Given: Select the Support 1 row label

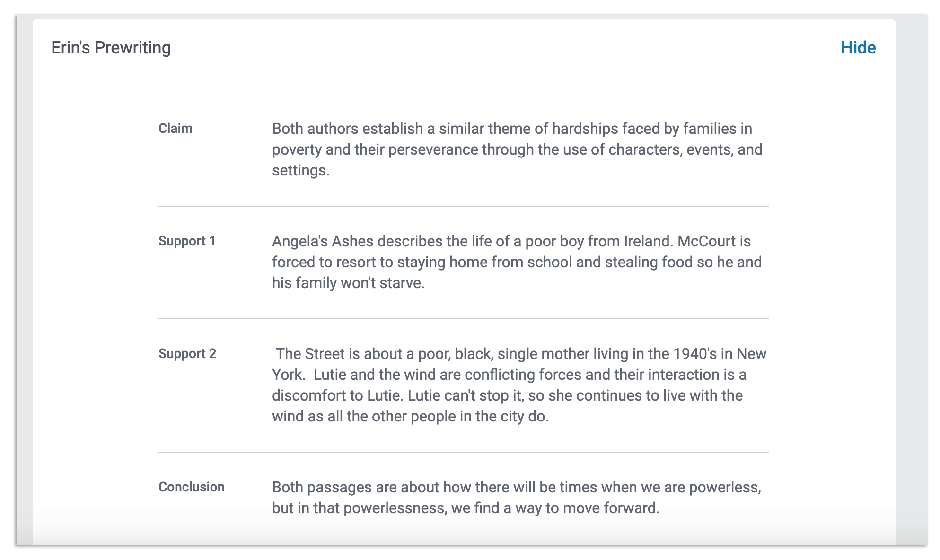Looking at the screenshot, I should pyautogui.click(x=187, y=241).
